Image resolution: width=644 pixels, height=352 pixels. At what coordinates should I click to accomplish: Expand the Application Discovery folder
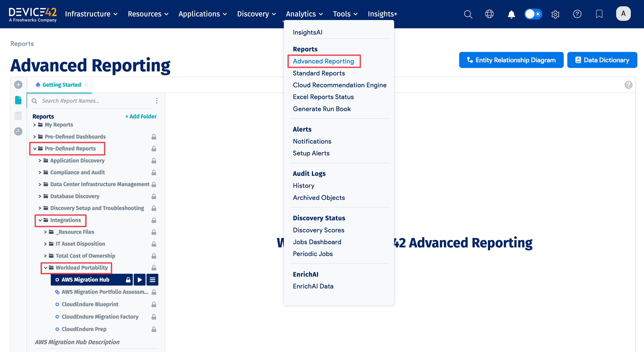click(40, 161)
